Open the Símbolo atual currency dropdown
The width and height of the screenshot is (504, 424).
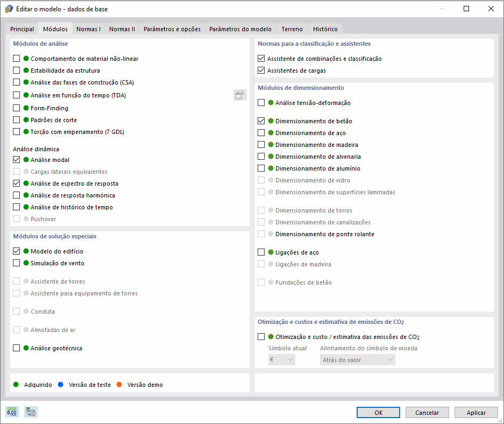(x=281, y=358)
